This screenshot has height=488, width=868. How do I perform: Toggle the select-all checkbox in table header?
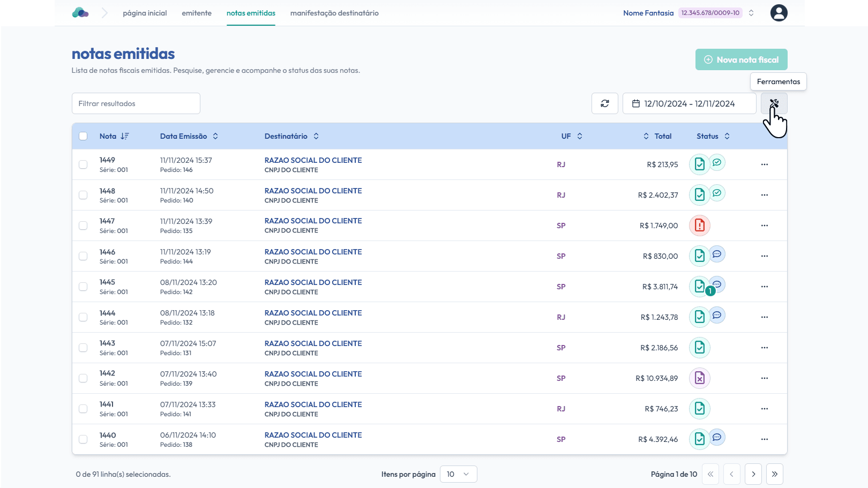83,136
